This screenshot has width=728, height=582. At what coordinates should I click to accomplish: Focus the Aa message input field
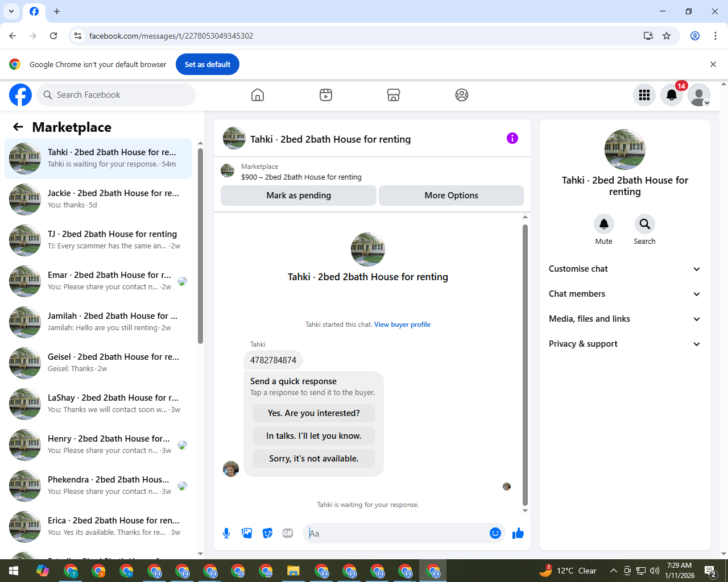(x=396, y=533)
